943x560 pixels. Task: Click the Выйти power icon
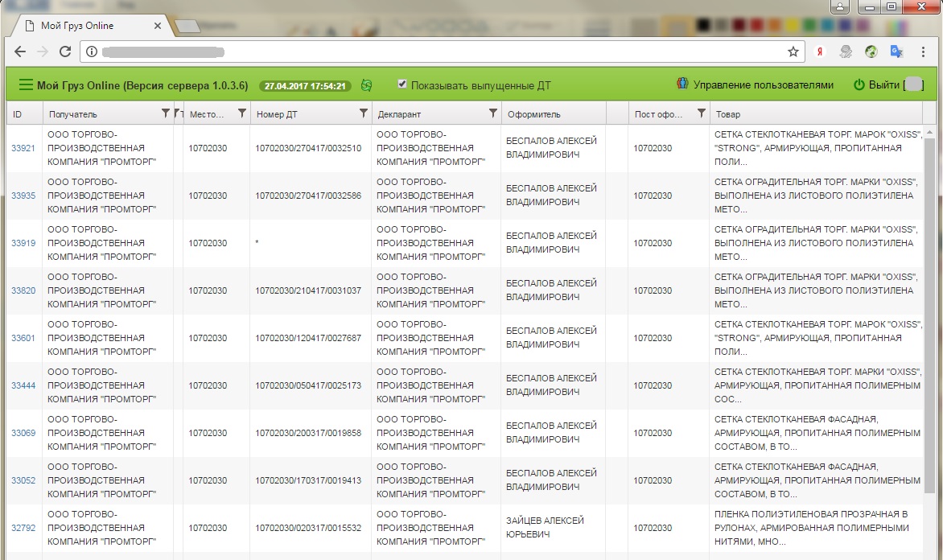859,85
